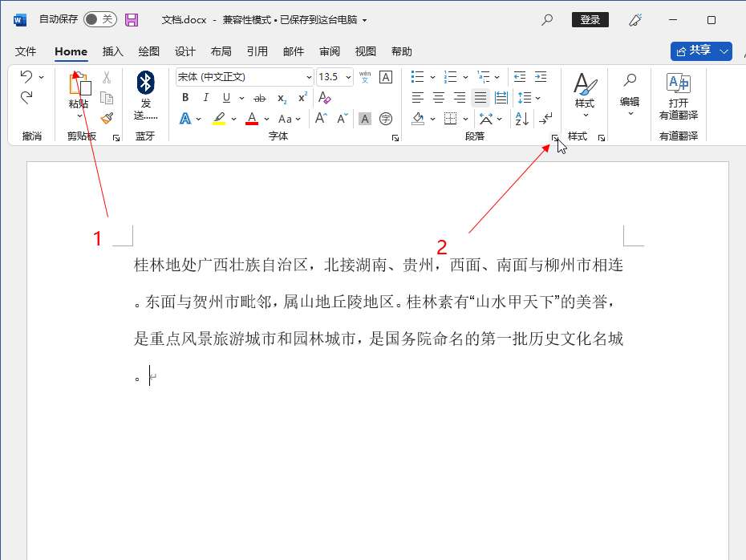Click the distributed alignment icon
746x560 pixels.
point(501,98)
